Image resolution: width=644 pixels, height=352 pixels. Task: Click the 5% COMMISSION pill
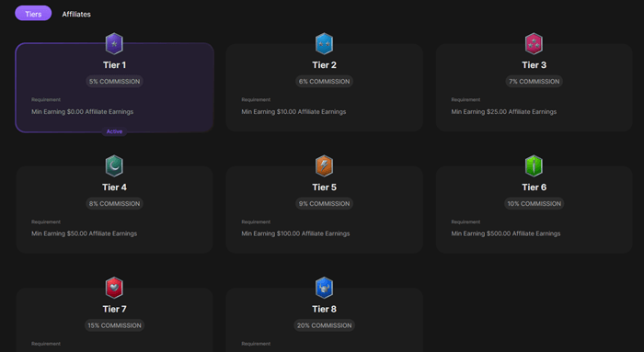pyautogui.click(x=114, y=81)
